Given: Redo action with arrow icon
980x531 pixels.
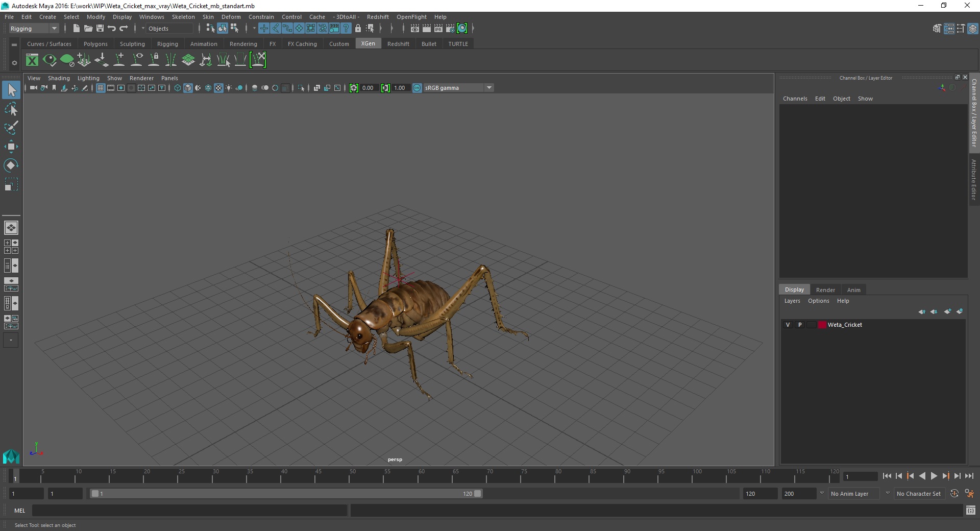Looking at the screenshot, I should (x=124, y=29).
